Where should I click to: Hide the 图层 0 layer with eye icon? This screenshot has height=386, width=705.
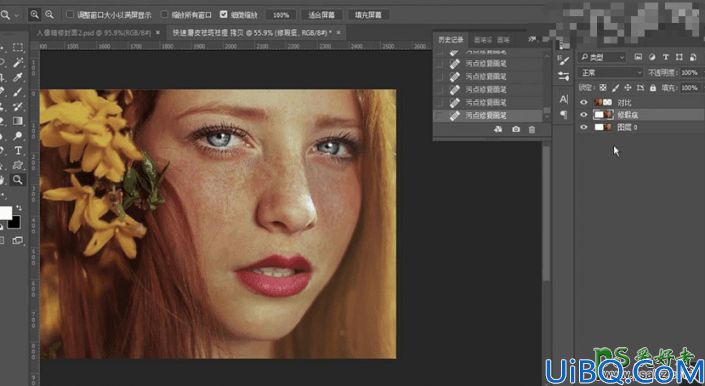tap(584, 128)
